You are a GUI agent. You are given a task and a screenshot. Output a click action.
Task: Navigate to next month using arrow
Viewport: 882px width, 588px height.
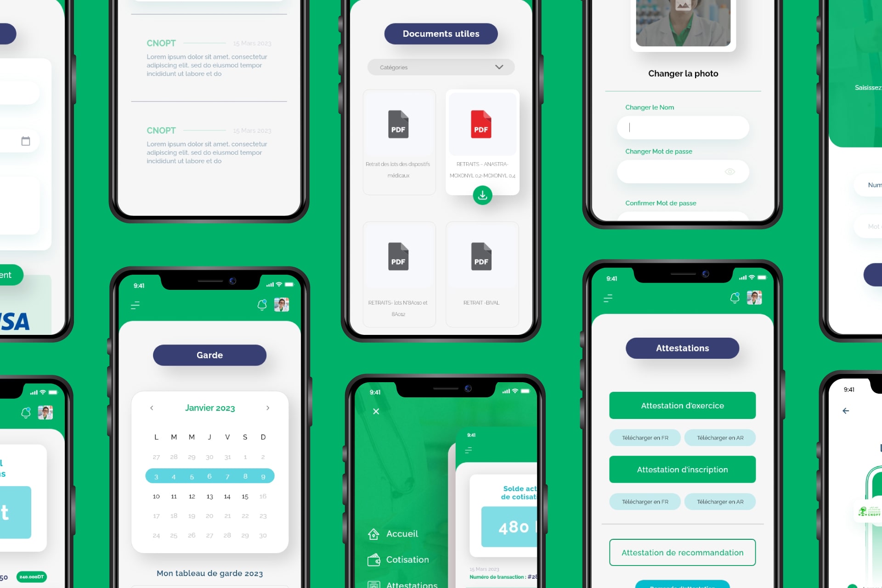pyautogui.click(x=267, y=407)
